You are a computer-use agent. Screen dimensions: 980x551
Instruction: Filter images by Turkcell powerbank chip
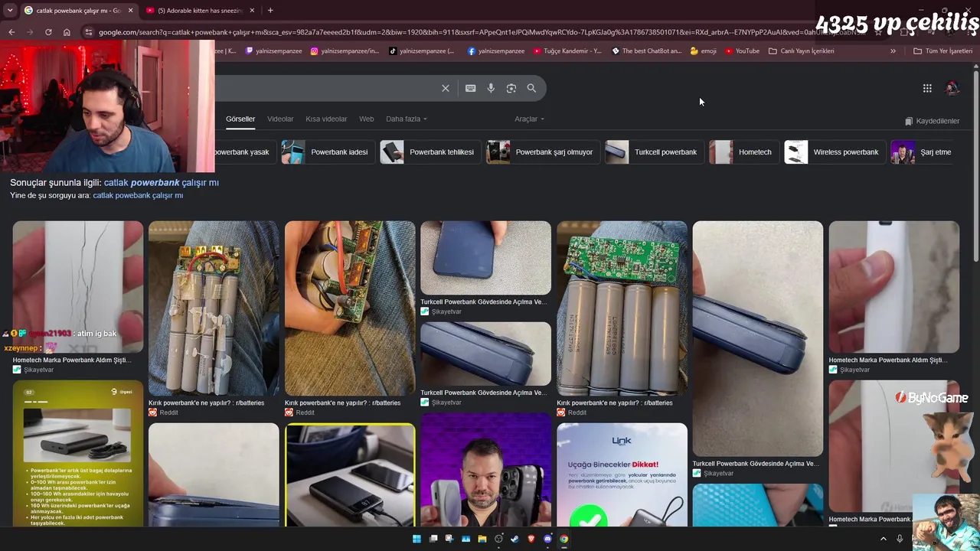[x=654, y=152]
